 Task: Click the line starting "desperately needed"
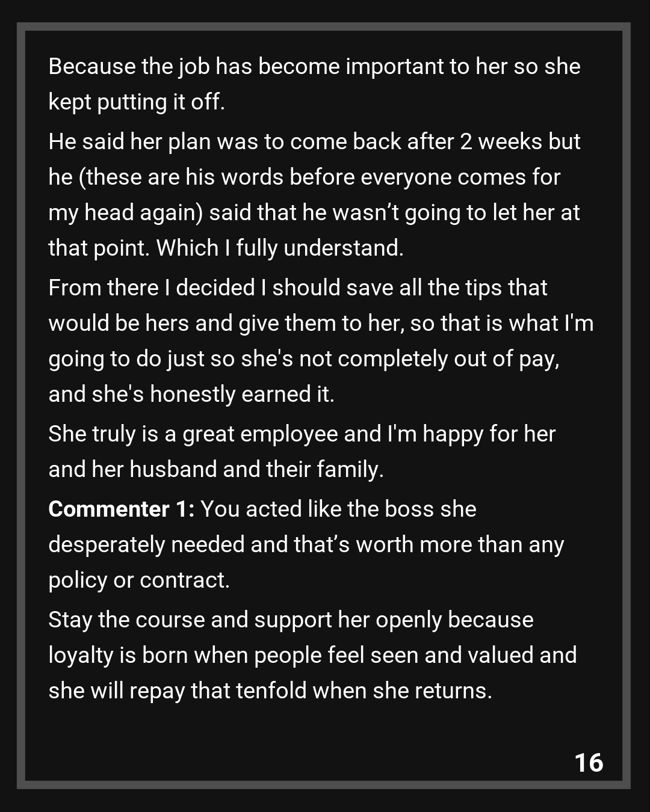pos(306,544)
